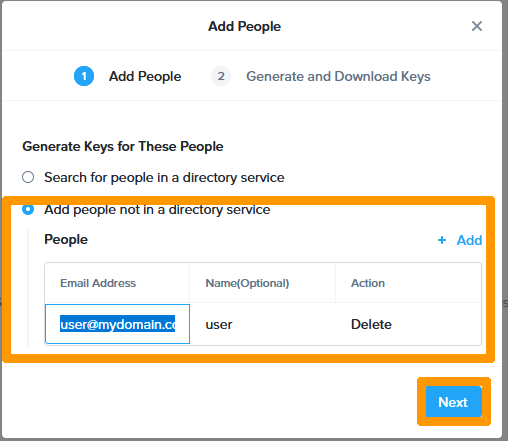508x441 pixels.
Task: Click the Generate Keys for These People heading
Action: (x=123, y=146)
